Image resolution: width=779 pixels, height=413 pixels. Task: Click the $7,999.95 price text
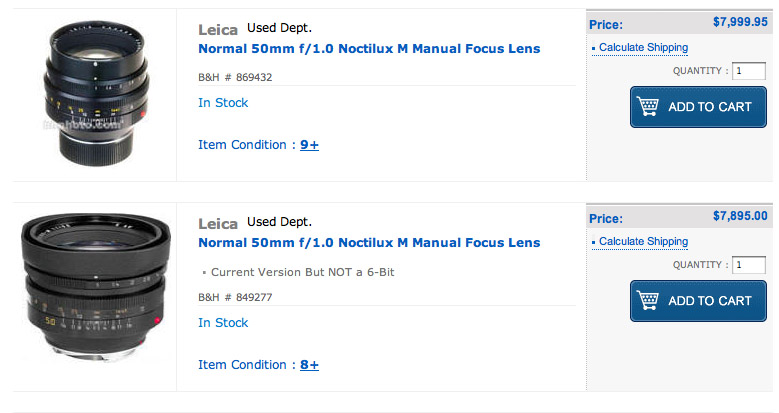point(740,22)
